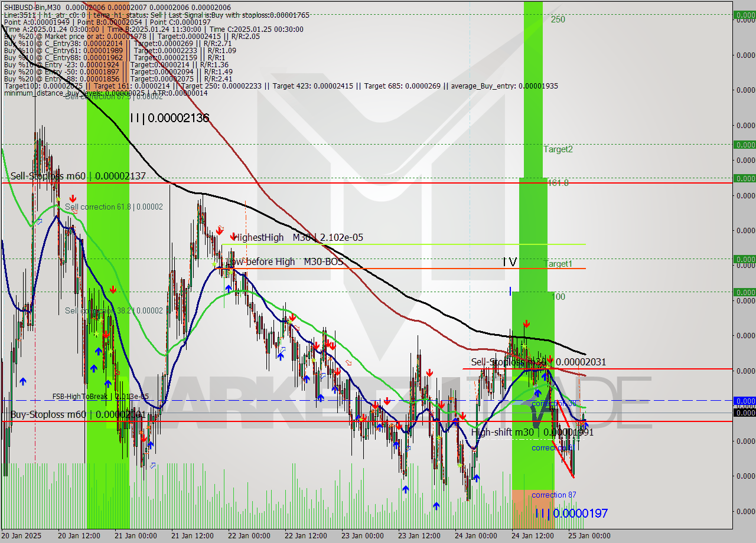Select the '100' Fibonacci level label
This screenshot has width=756, height=543.
(x=558, y=297)
